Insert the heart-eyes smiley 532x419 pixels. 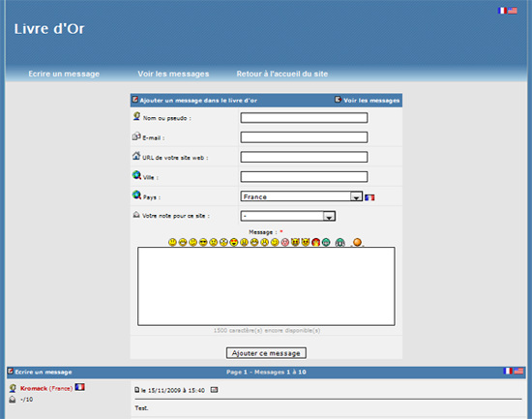point(234,242)
